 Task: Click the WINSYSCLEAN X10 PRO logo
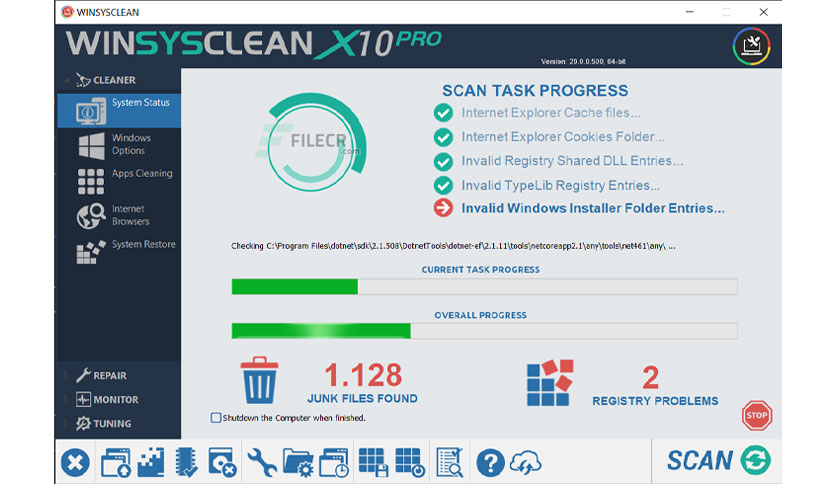pos(254,44)
